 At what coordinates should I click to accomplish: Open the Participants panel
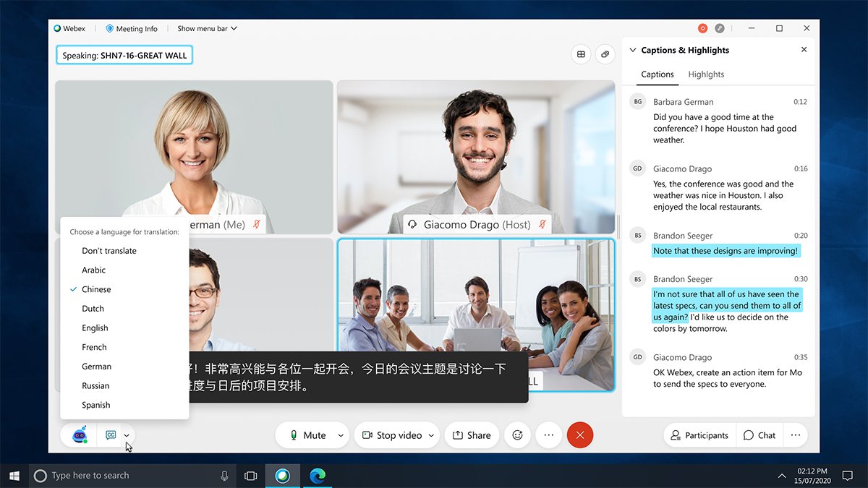[x=699, y=435]
